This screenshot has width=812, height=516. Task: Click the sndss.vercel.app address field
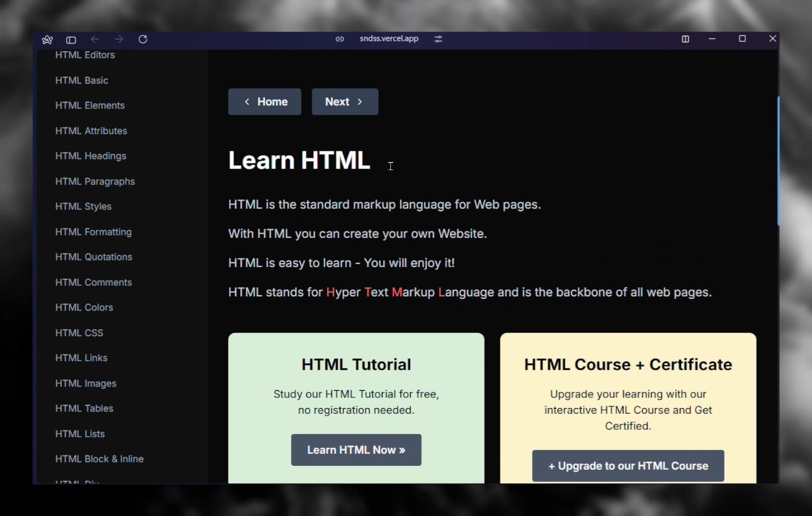point(389,39)
